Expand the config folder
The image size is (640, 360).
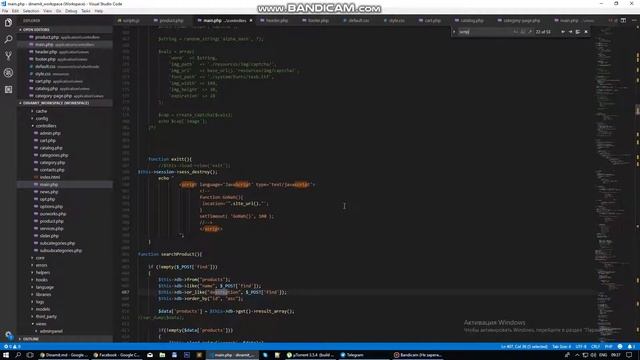click(x=42, y=118)
